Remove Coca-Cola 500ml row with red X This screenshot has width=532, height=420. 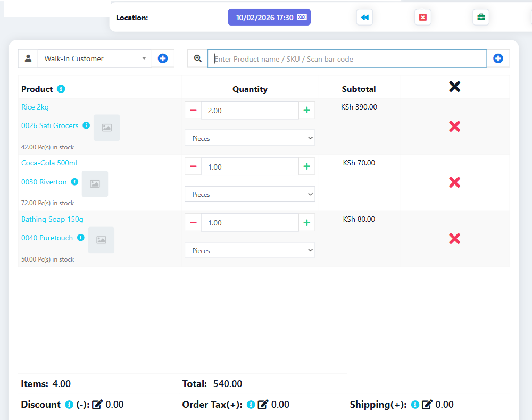455,182
